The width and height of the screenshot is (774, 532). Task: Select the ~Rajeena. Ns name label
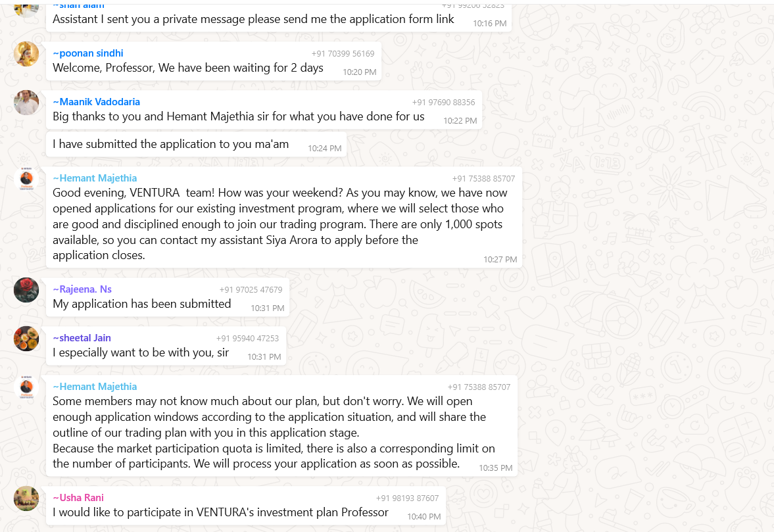(82, 289)
